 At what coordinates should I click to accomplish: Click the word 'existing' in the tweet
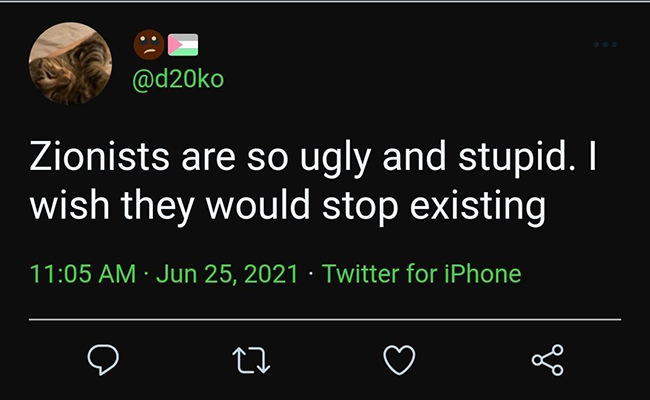tap(478, 207)
